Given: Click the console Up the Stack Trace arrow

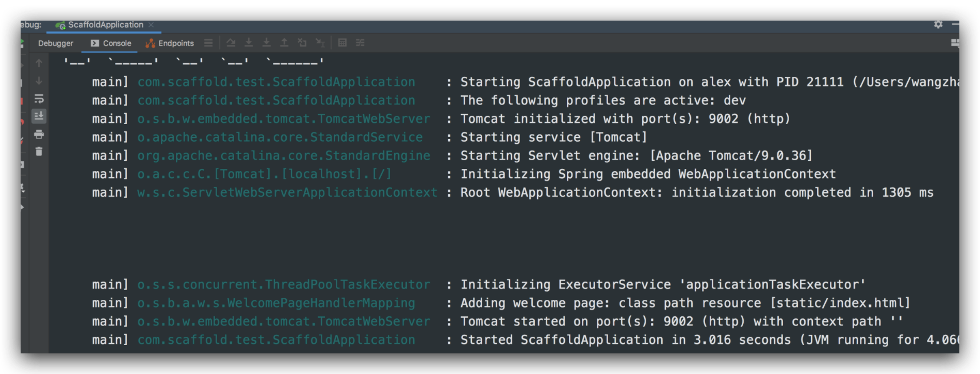Looking at the screenshot, I should click(x=39, y=63).
